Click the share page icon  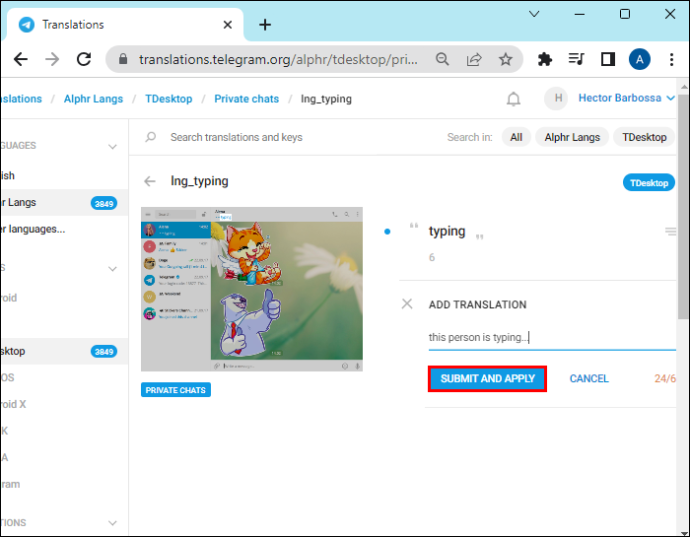[x=474, y=59]
